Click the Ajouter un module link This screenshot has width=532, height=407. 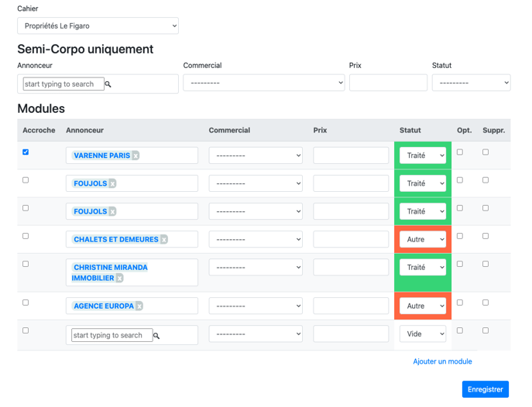[442, 361]
